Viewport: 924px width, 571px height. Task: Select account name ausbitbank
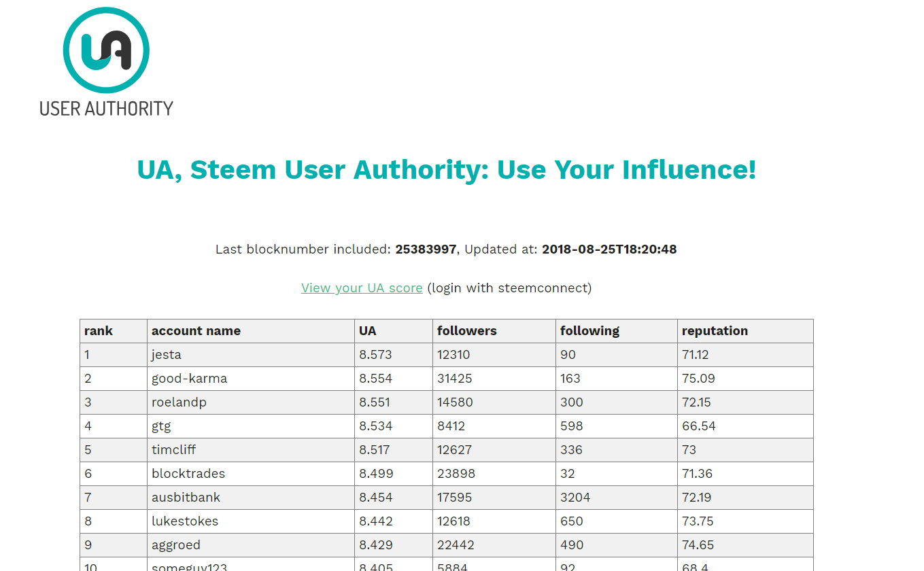click(186, 498)
